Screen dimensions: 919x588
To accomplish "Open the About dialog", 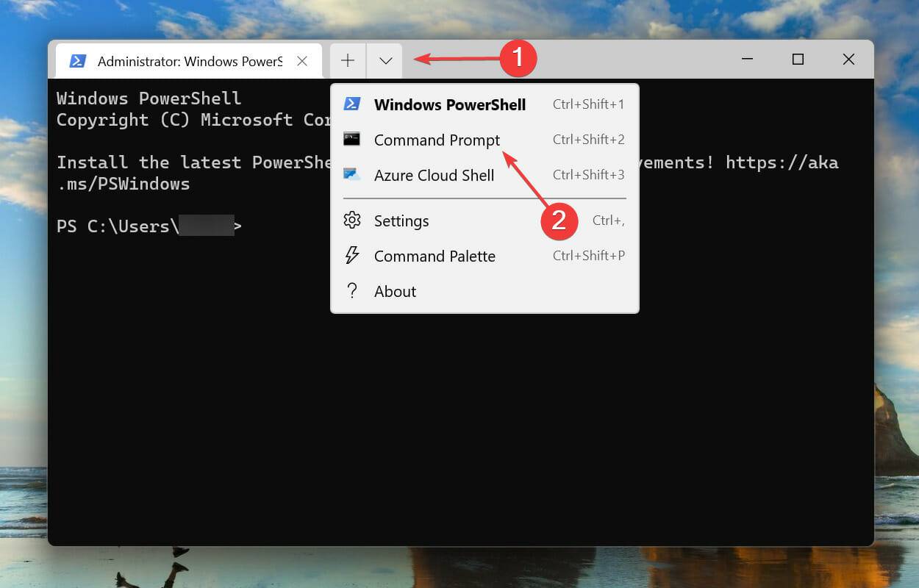I will (x=396, y=291).
